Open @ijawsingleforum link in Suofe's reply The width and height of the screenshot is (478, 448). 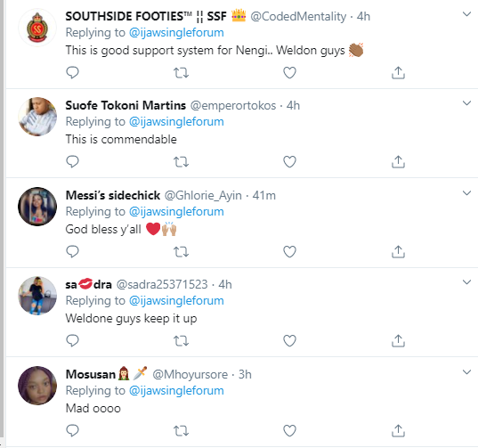coord(176,122)
